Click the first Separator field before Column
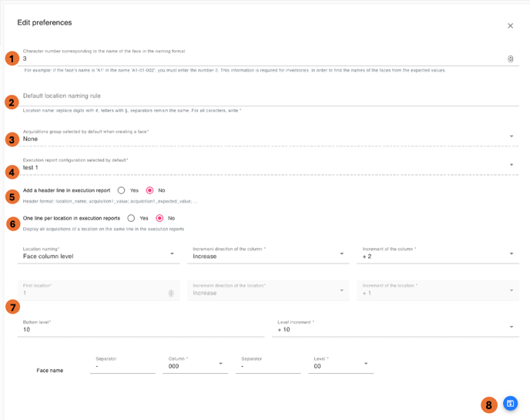The height and width of the screenshot is (420, 530). pyautogui.click(x=122, y=366)
